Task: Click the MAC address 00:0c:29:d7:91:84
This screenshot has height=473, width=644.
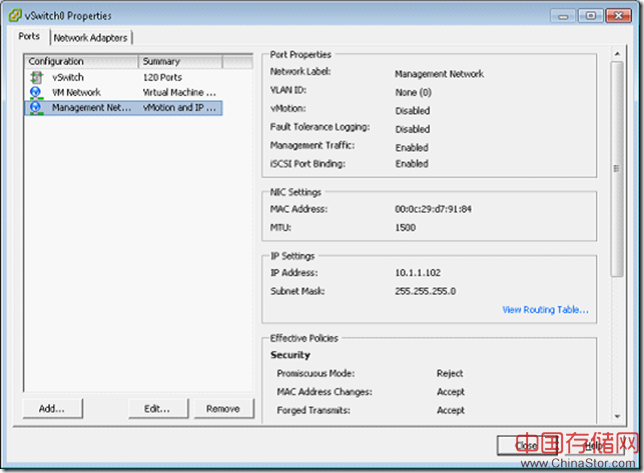Action: tap(433, 209)
